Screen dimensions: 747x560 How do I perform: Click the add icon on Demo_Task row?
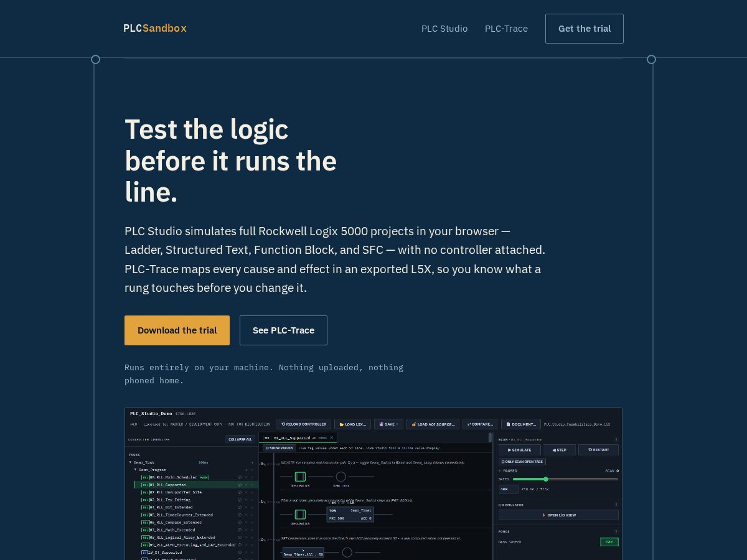pyautogui.click(x=252, y=462)
